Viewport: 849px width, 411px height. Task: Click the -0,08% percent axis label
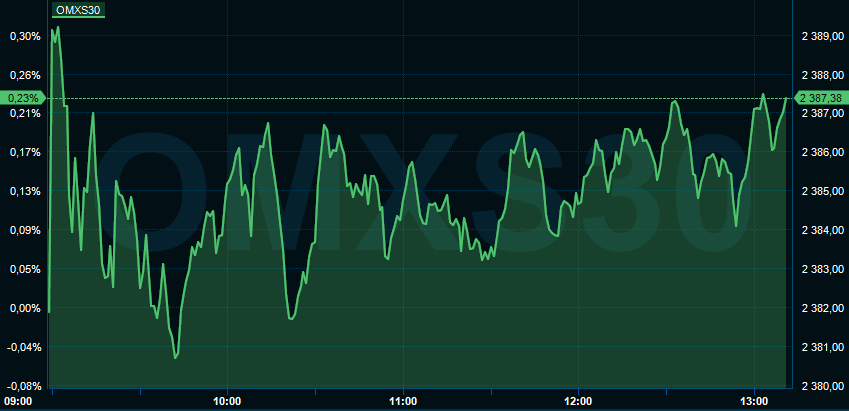(24, 387)
